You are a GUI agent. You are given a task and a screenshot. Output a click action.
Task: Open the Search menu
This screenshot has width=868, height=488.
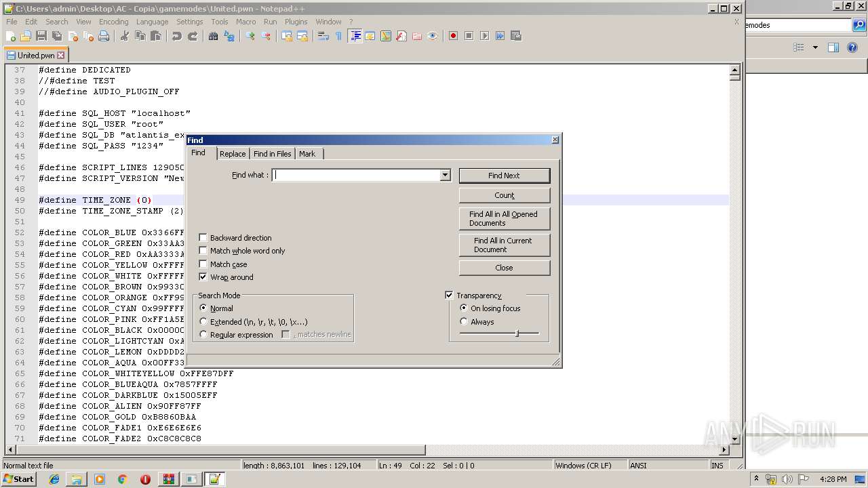pyautogui.click(x=57, y=22)
